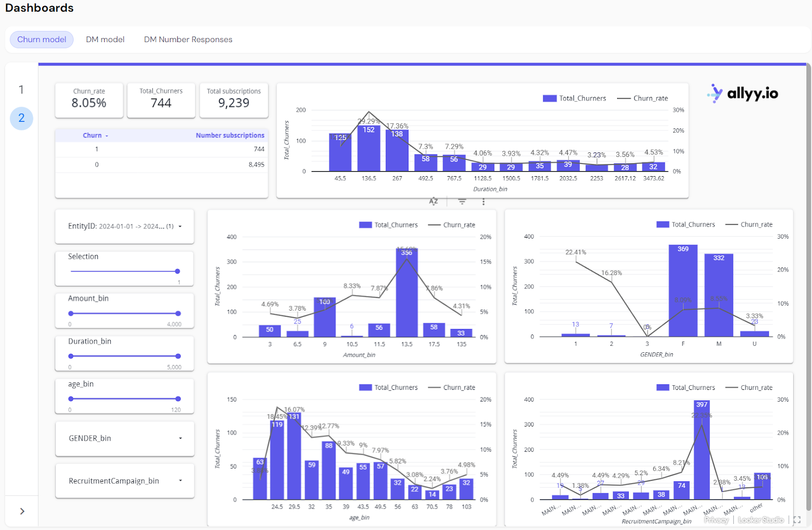Toggle Churn_rate legend in RecruitmentCampaign_bin chart
This screenshot has height=530, width=812.
point(749,387)
